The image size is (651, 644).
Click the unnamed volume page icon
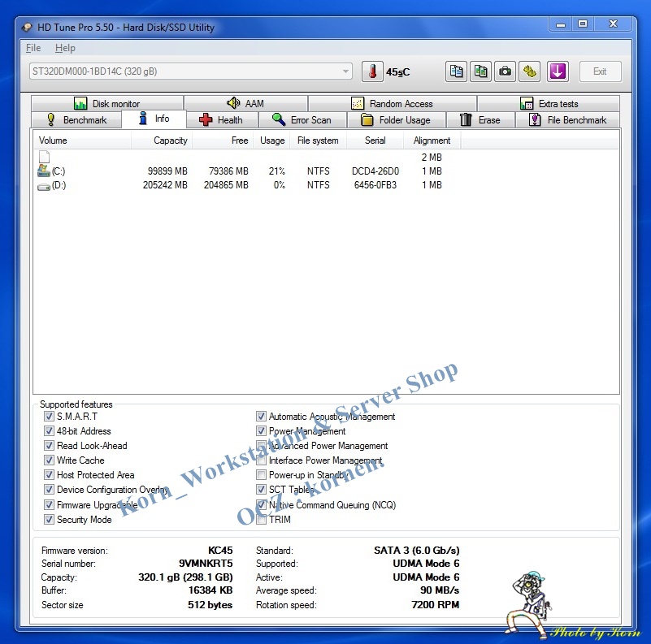coord(45,157)
